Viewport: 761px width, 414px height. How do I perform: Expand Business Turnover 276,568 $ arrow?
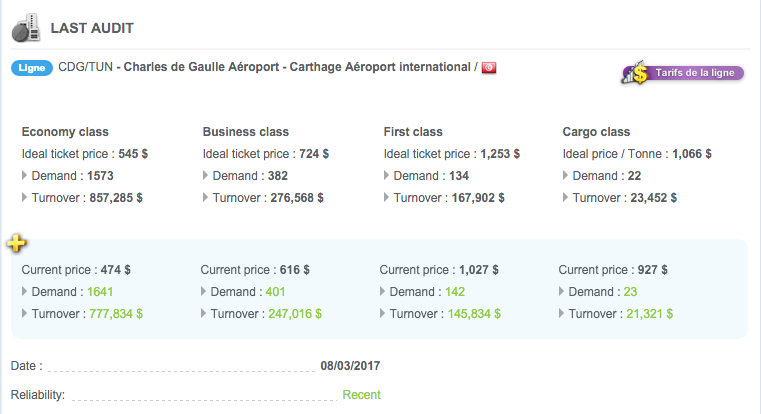205,197
